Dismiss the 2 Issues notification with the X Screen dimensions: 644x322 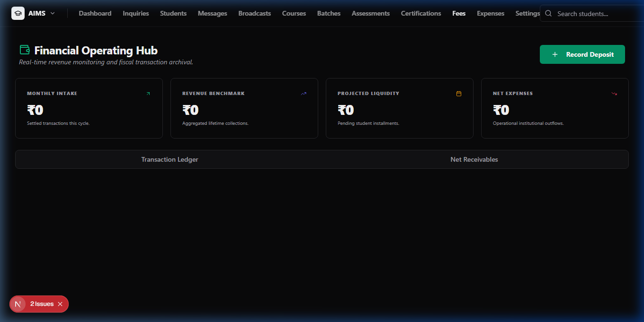click(60, 304)
